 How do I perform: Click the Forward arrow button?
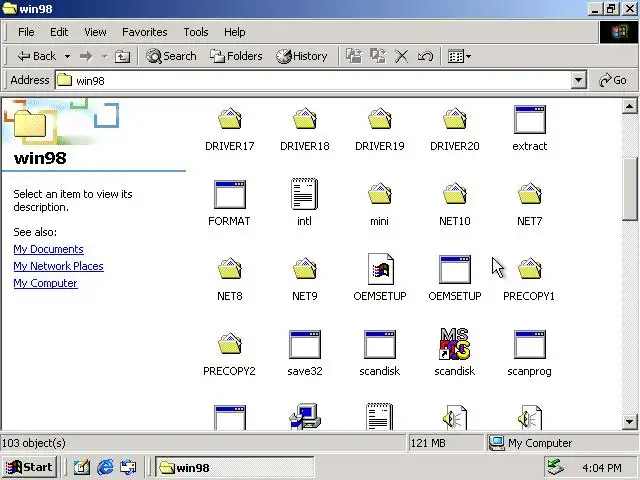86,56
